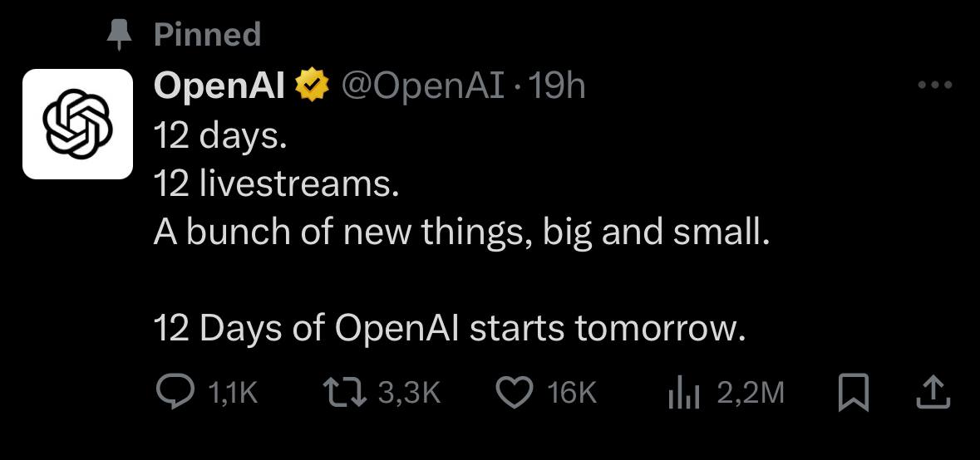Viewport: 980px width, 460px height.
Task: Click the '12 livestreams.' line of tweet
Action: pos(276,184)
